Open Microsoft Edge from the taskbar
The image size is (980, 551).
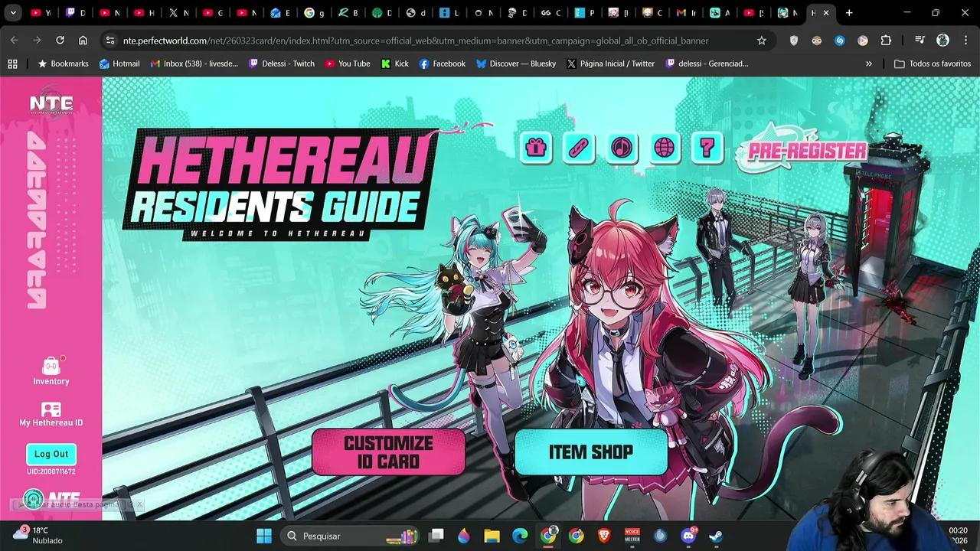[x=520, y=536]
